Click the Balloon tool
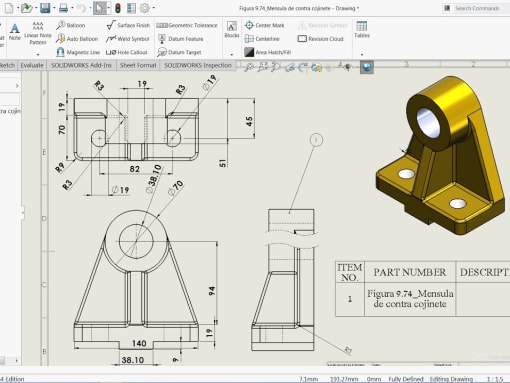Viewport: 510px width, 383px height. 71,25
